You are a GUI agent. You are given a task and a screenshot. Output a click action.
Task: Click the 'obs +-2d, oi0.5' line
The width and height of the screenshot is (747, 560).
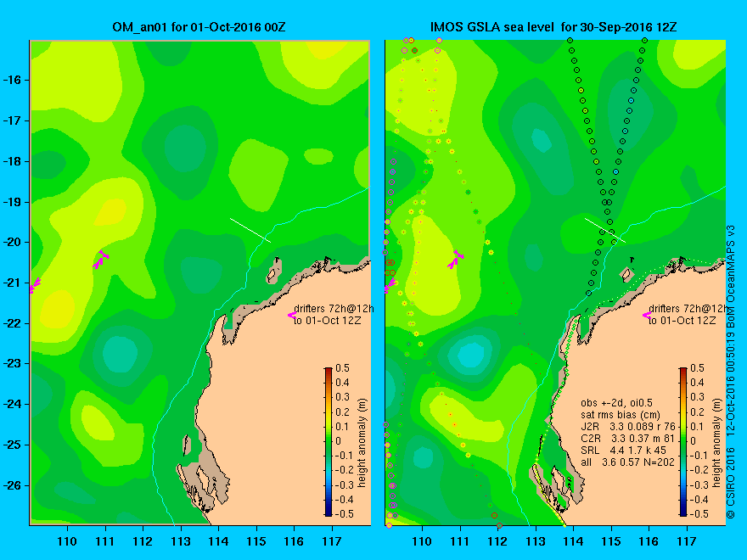[617, 403]
